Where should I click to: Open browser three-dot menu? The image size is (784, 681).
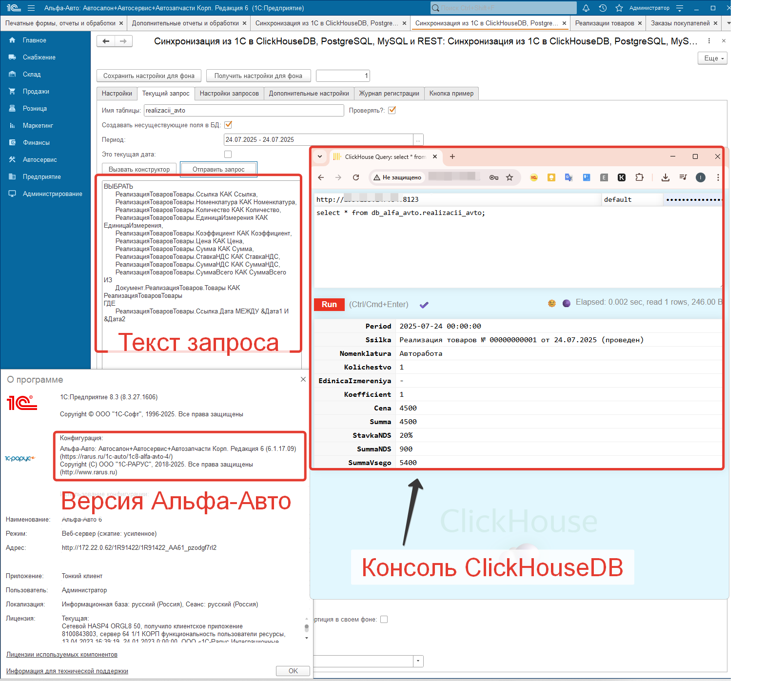(718, 177)
